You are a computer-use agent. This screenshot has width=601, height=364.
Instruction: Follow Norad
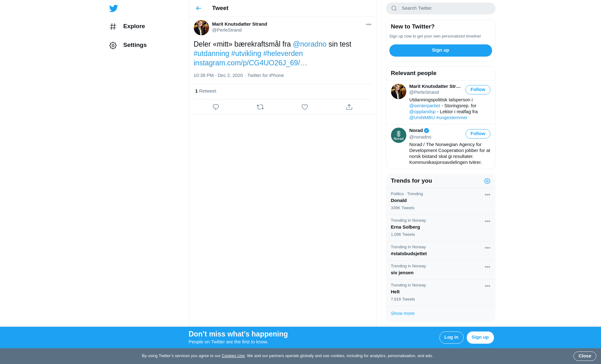[478, 134]
